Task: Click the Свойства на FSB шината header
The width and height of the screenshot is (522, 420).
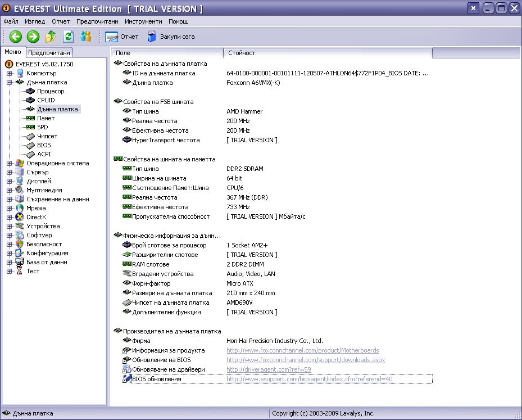Action: tap(158, 102)
